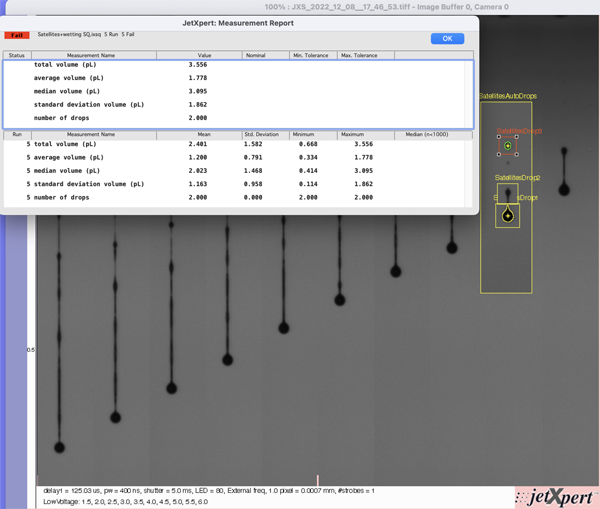Click the mean median volume 2.023

(197, 171)
